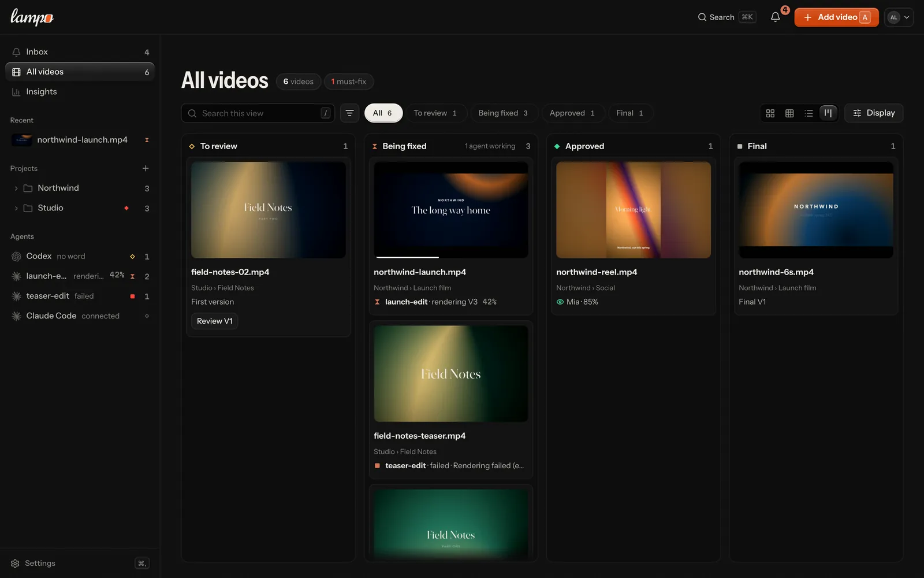The width and height of the screenshot is (924, 578).
Task: Open the northwind-launch.mp4 card thumbnail
Action: (451, 210)
